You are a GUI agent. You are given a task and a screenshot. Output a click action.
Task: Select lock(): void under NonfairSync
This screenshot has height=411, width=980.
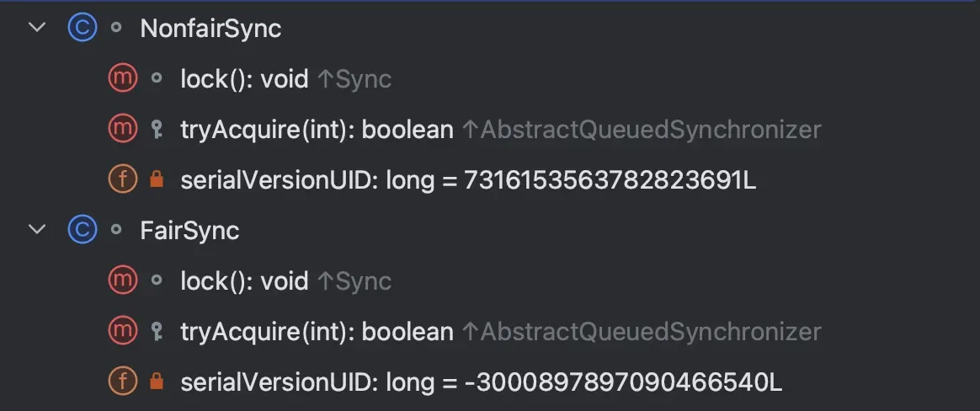(244, 79)
